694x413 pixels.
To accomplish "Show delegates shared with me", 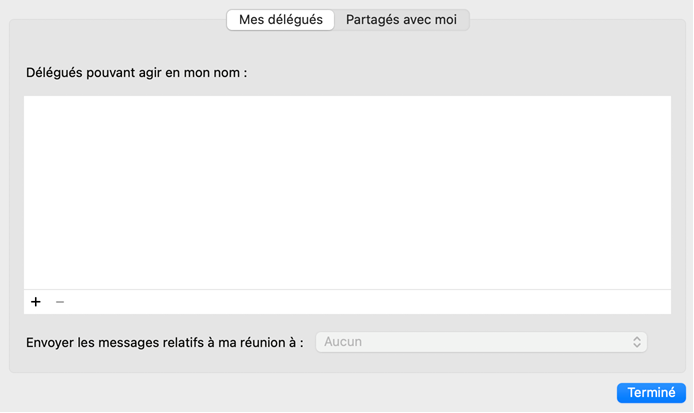I will 401,20.
